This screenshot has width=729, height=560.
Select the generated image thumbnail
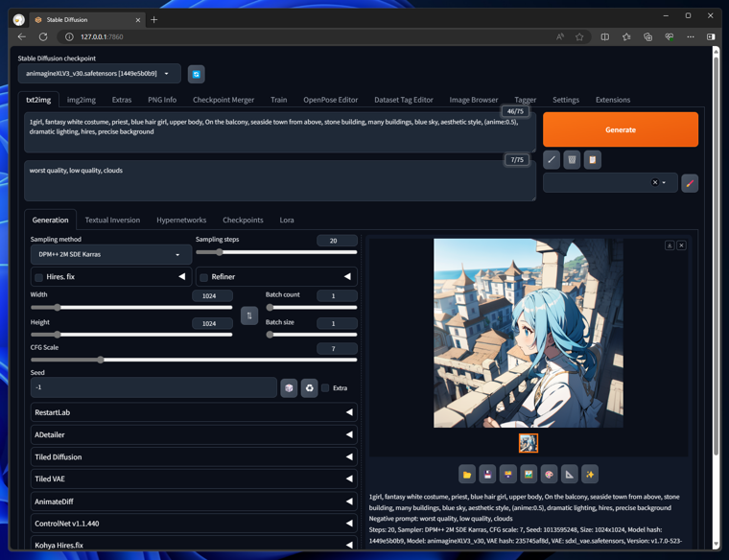tap(529, 443)
